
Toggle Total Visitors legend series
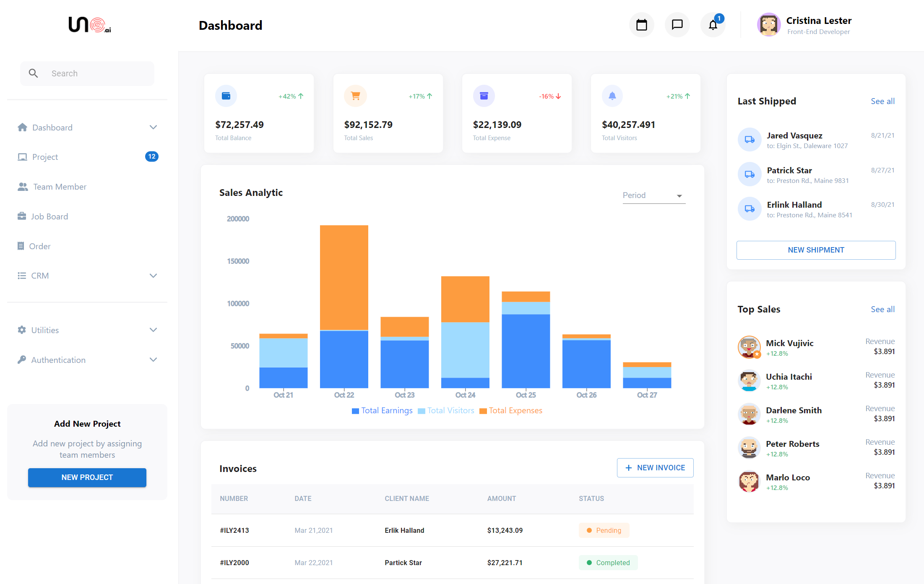pyautogui.click(x=446, y=411)
